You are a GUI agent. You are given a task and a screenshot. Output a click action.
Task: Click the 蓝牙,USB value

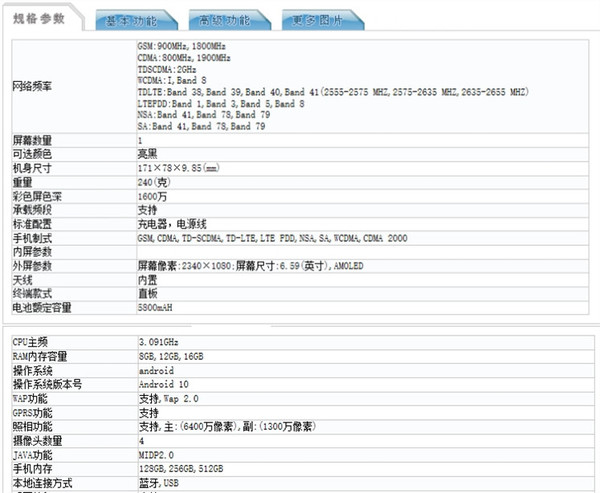pyautogui.click(x=159, y=483)
